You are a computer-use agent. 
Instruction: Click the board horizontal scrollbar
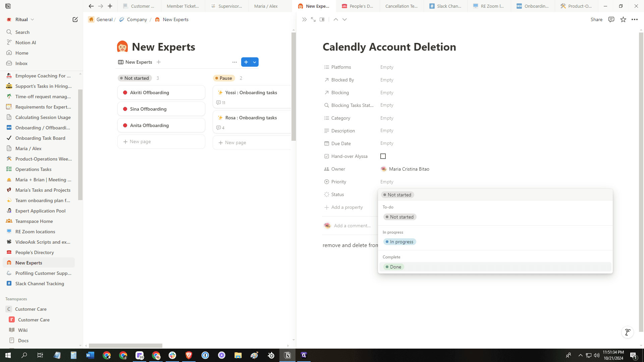click(125, 346)
